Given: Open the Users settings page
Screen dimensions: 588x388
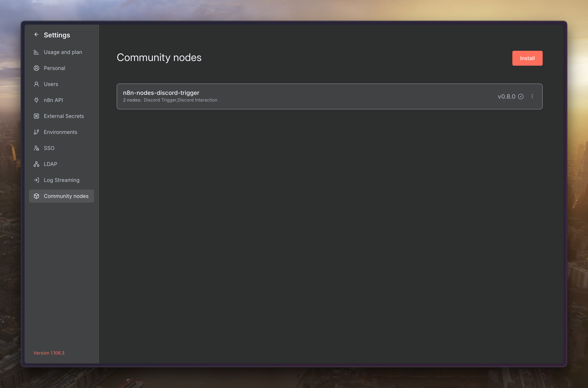Looking at the screenshot, I should (x=51, y=84).
